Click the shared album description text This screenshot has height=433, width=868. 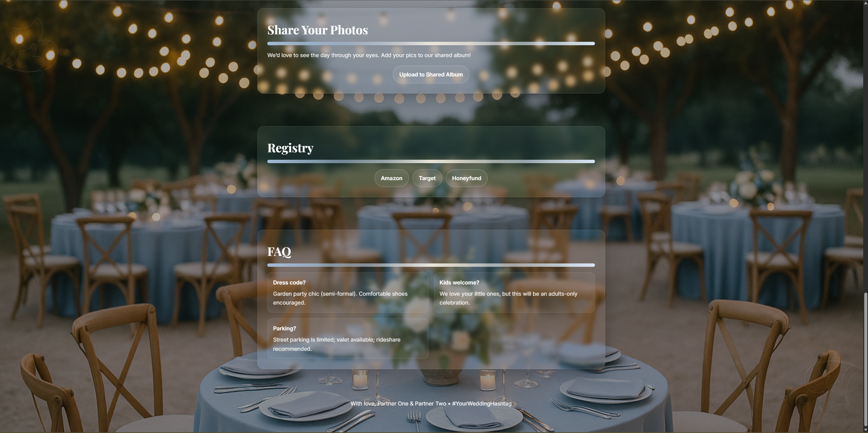(x=369, y=55)
